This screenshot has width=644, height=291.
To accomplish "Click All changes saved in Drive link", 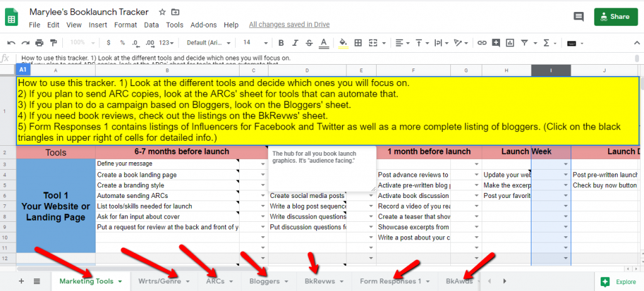I will point(289,25).
